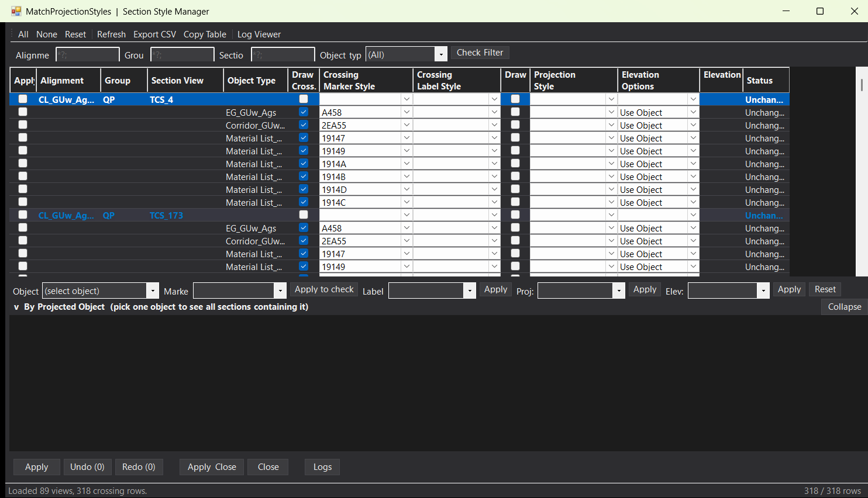
Task: Toggle Draw Cross checkbox for A458 row under TCS_4
Action: coord(304,112)
